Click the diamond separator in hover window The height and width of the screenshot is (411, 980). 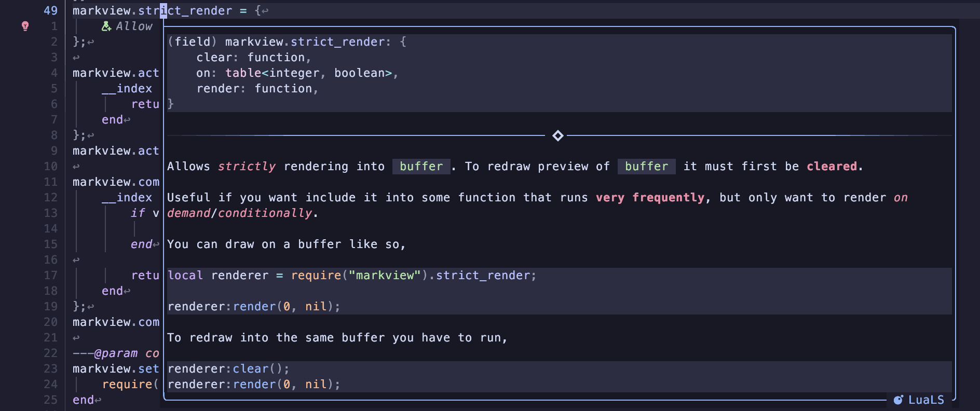pos(558,135)
